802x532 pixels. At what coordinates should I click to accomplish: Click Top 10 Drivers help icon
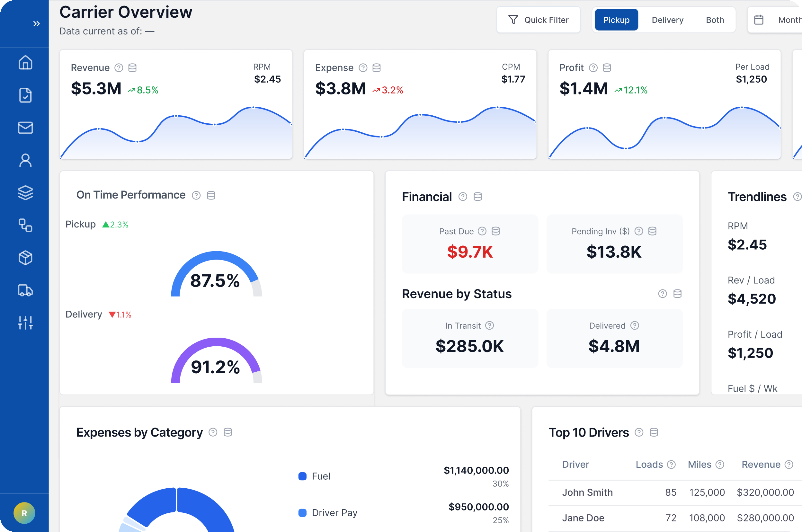tap(639, 433)
